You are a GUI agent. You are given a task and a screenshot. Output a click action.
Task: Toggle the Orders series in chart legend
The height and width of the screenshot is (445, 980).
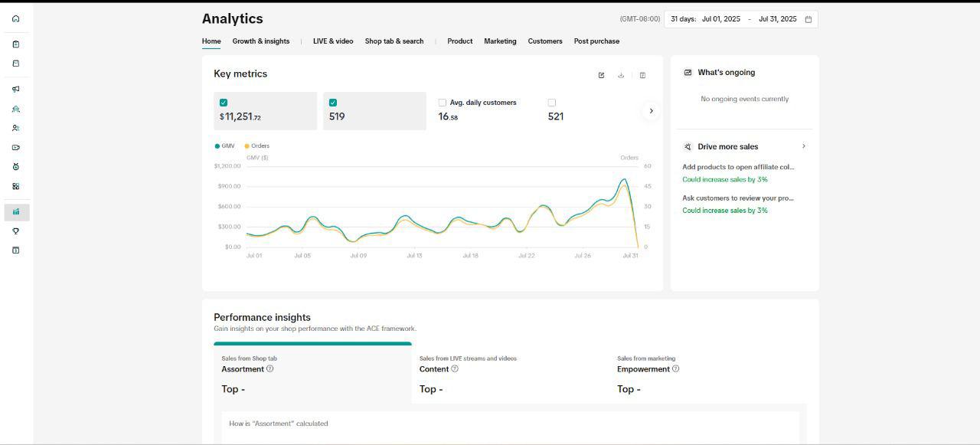(x=257, y=146)
